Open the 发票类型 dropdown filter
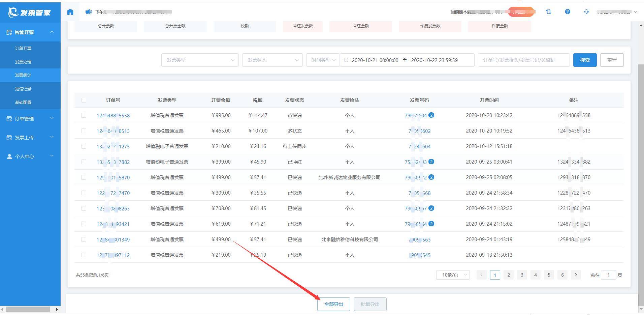The width and height of the screenshot is (644, 315). point(200,60)
